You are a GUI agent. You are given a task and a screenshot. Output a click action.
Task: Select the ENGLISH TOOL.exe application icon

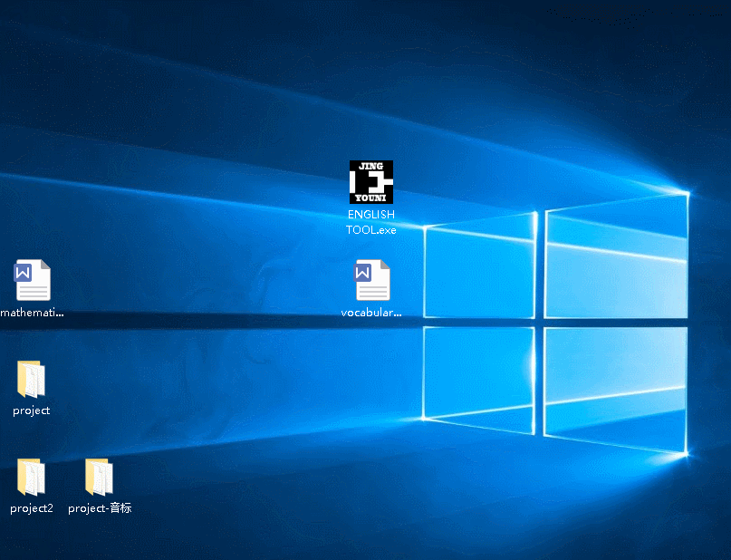click(371, 183)
